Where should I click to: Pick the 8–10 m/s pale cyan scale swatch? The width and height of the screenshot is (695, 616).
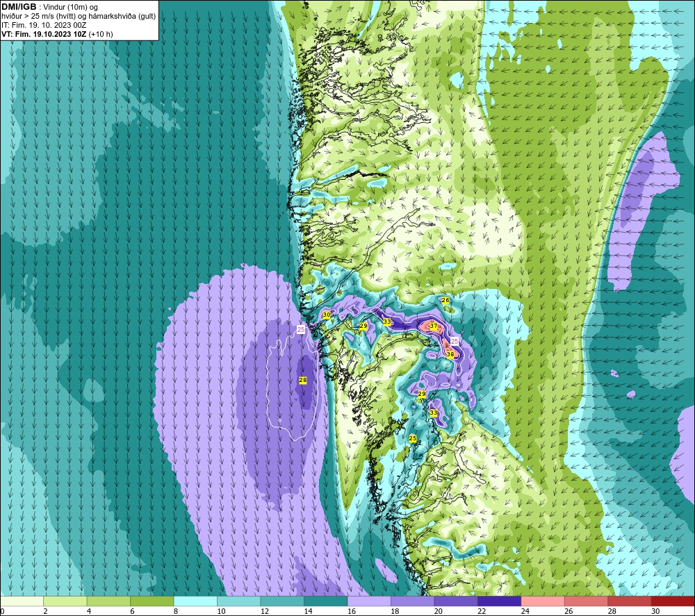[195, 601]
